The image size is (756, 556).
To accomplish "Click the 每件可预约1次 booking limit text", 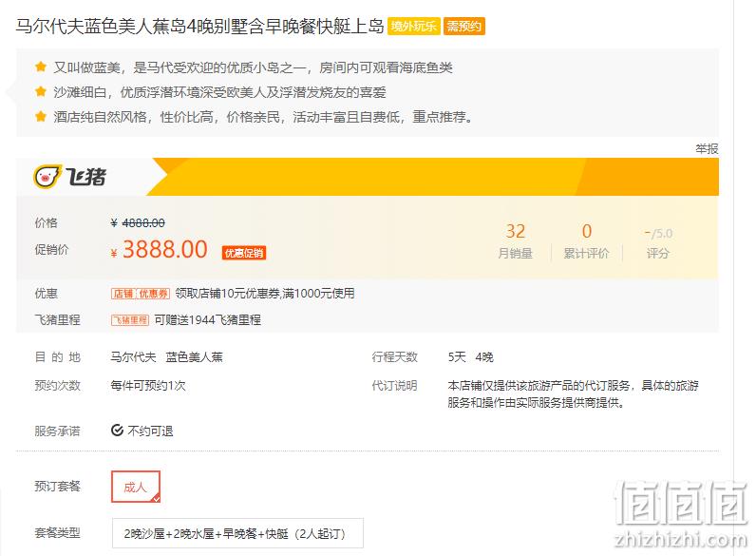I will (x=148, y=386).
